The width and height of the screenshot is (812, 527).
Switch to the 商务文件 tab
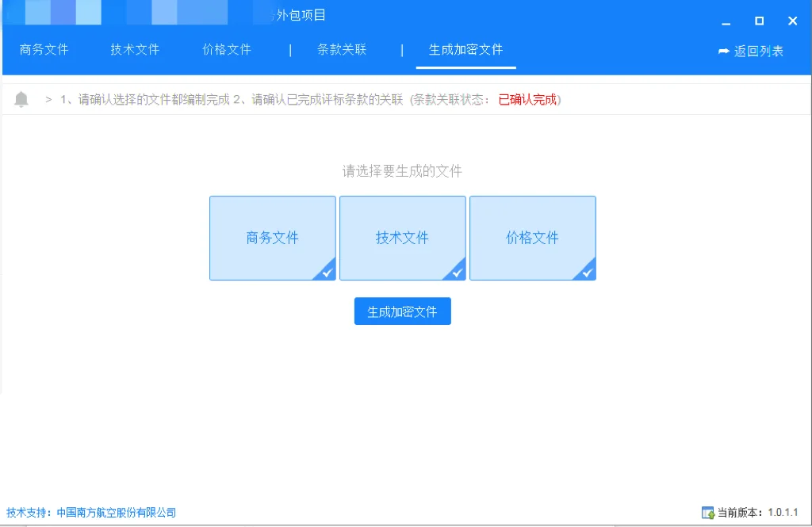[x=44, y=49]
